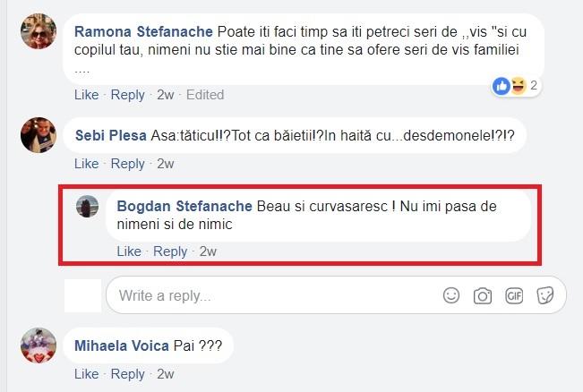Viewport: 583px width, 392px height.
Task: Reply to Bogdan Stefanache's comment
Action: (170, 251)
